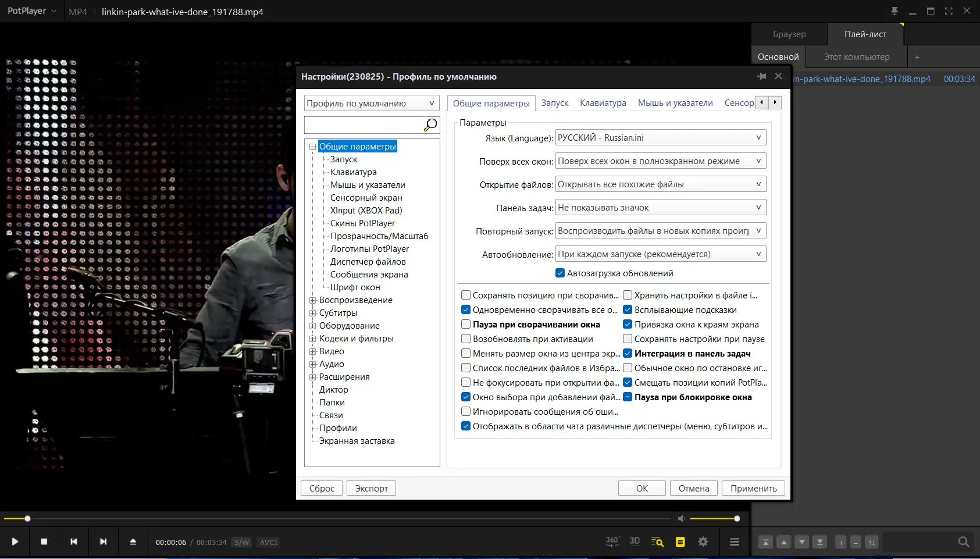Disable 'Всплывающие подсказки' checkbox
The height and width of the screenshot is (559, 980).
(x=628, y=310)
